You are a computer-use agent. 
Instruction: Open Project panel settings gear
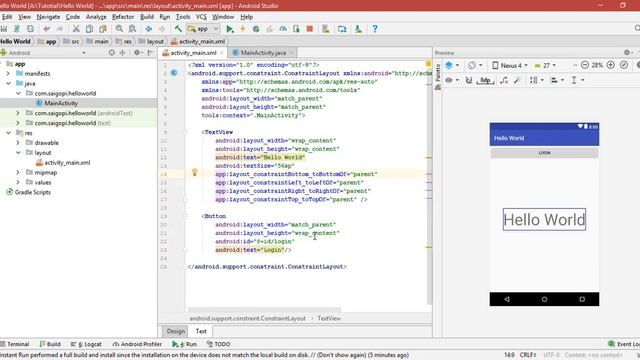point(137,53)
